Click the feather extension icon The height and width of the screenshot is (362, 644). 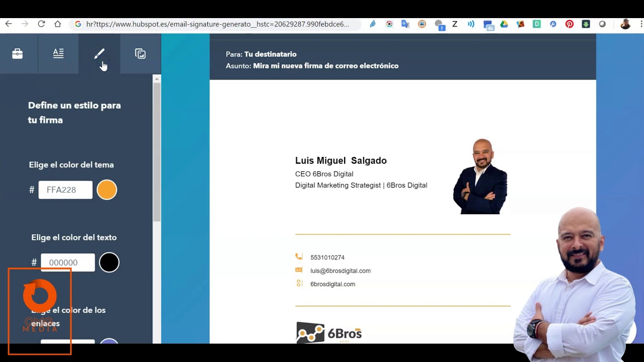click(373, 24)
